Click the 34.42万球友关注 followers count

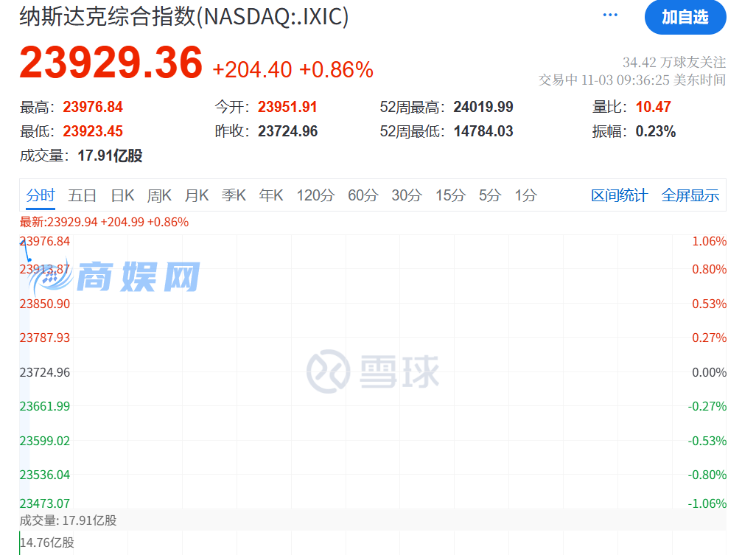click(x=673, y=63)
